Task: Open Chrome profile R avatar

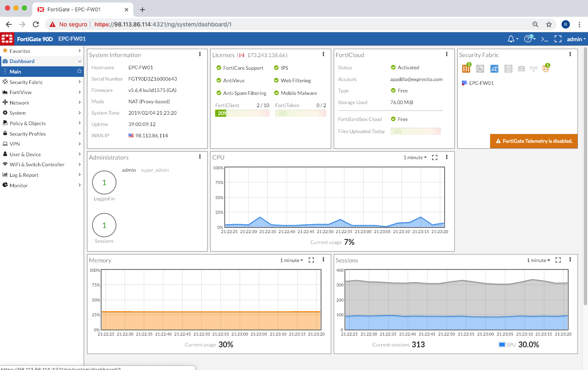Action: [566, 24]
